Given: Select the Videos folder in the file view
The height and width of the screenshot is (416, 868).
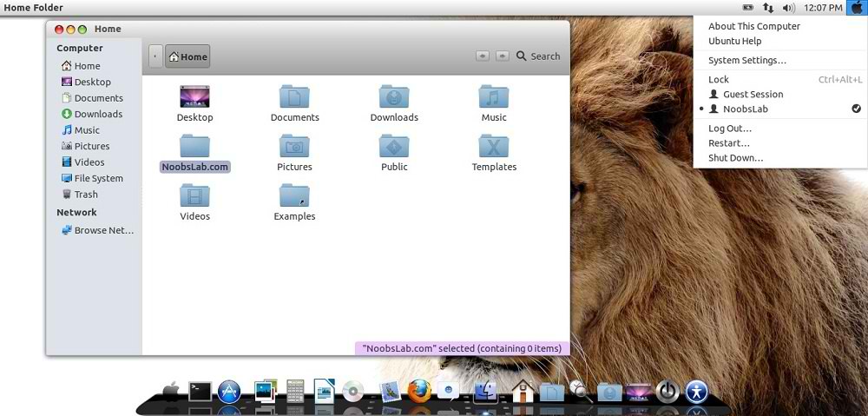Looking at the screenshot, I should (194, 202).
